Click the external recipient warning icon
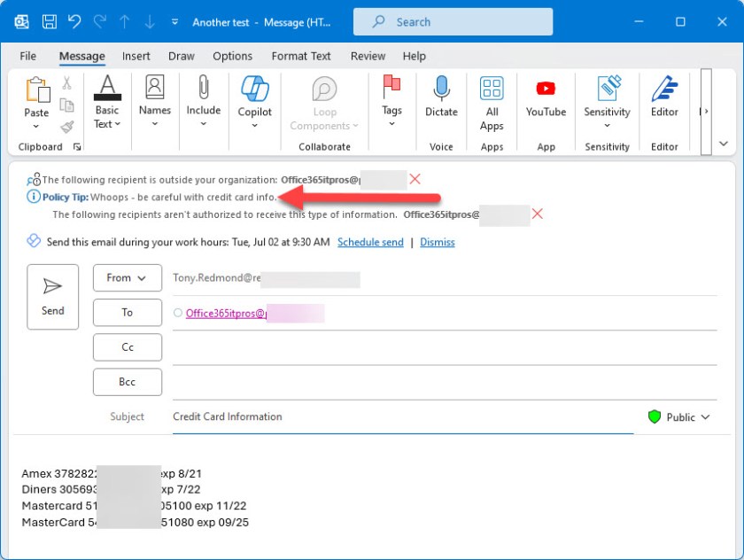 point(34,179)
